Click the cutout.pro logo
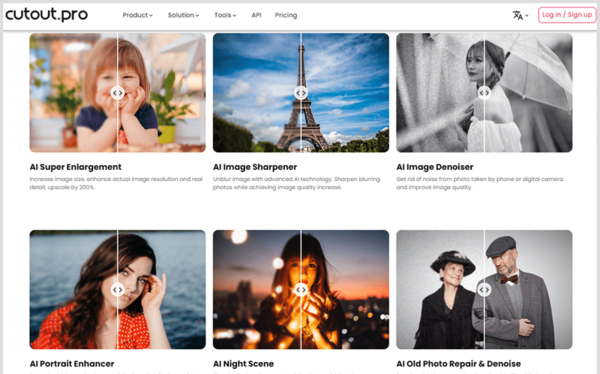The width and height of the screenshot is (600, 374). coord(46,15)
